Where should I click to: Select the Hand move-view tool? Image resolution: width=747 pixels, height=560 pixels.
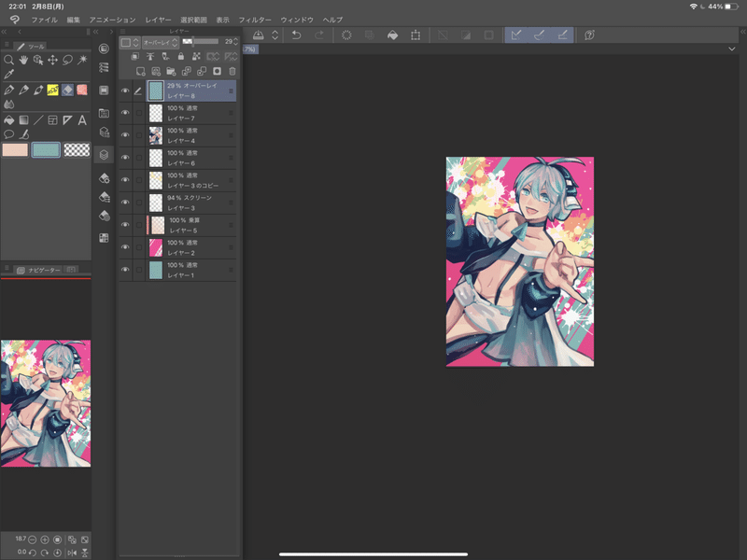point(23,60)
